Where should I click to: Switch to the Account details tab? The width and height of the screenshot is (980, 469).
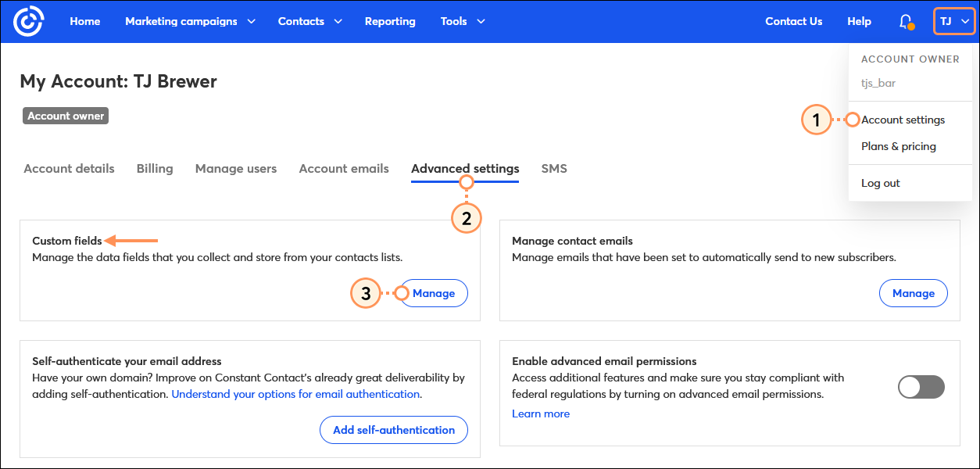click(69, 168)
